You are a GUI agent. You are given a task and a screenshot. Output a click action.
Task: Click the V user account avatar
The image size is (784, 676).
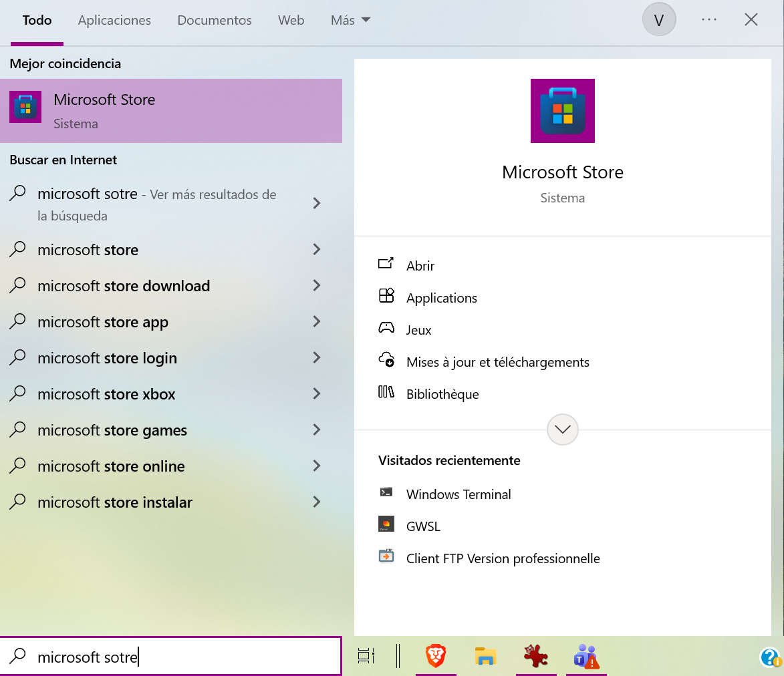tap(658, 19)
